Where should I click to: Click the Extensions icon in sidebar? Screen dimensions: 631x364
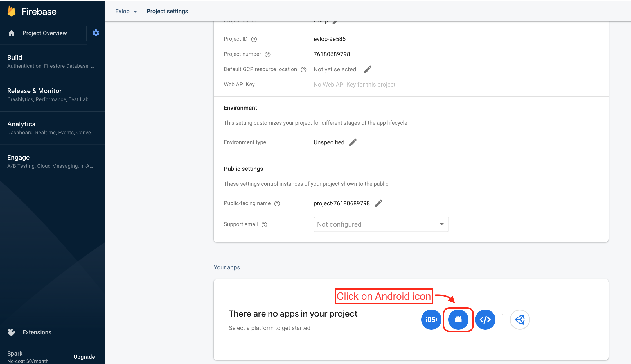(x=12, y=332)
